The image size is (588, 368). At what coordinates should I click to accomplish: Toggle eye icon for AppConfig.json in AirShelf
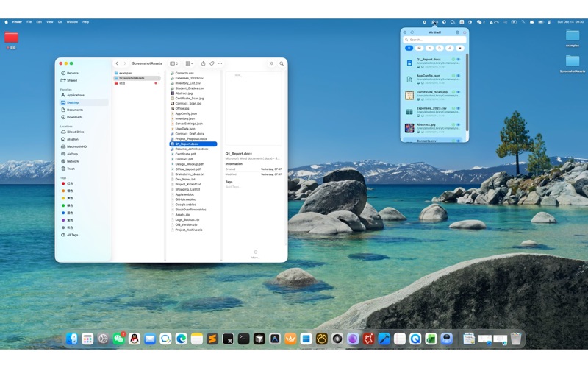coord(459,76)
